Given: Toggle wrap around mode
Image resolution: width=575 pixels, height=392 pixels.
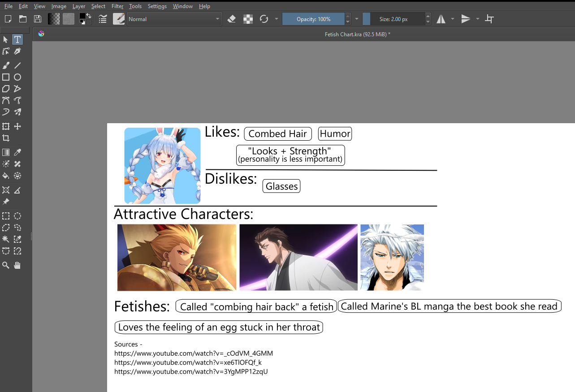Looking at the screenshot, I should tap(490, 19).
